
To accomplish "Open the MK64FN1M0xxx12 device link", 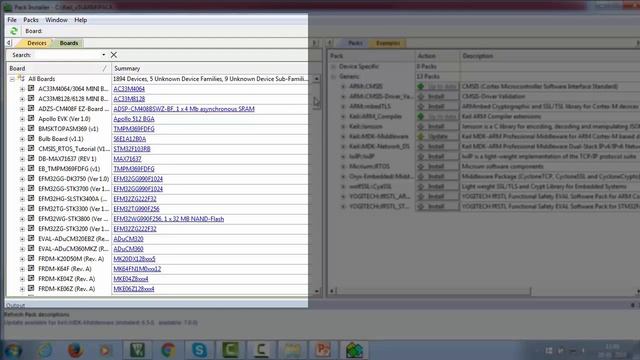I will tap(137, 269).
